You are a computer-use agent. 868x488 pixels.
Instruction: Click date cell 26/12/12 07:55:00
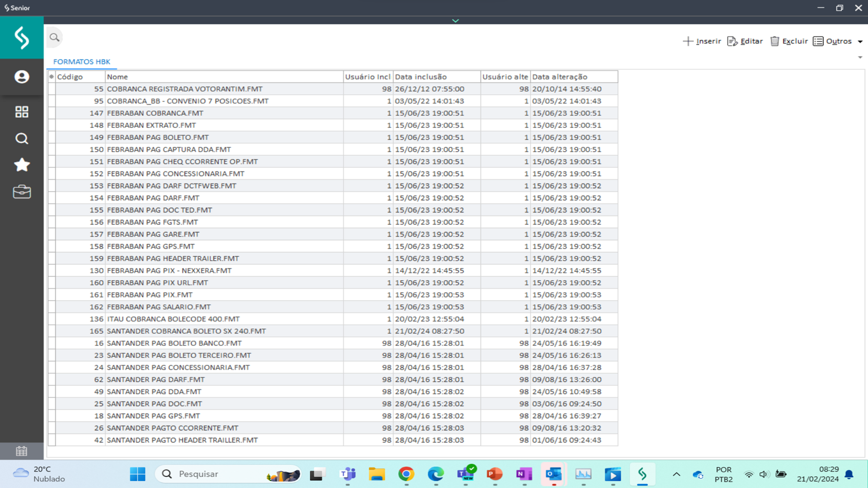click(x=437, y=89)
